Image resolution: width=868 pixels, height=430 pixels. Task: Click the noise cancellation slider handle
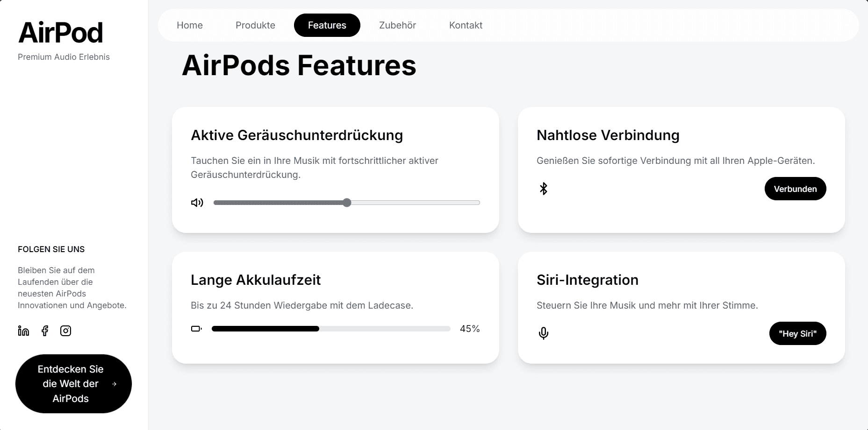(347, 203)
